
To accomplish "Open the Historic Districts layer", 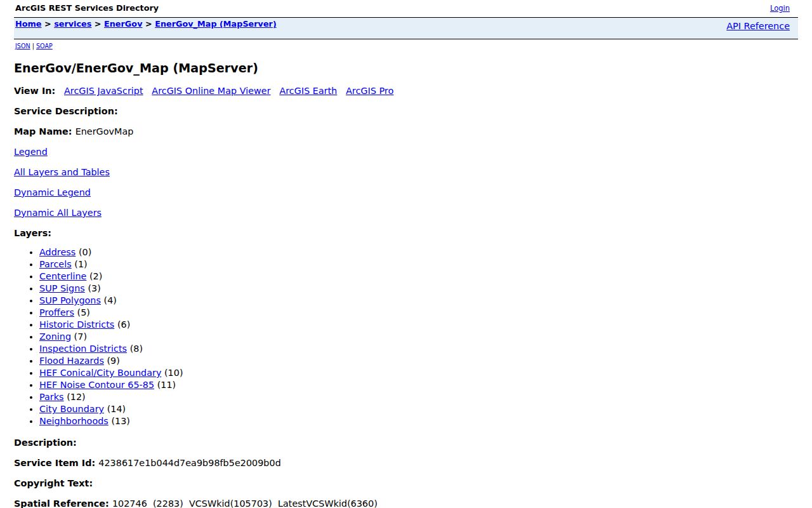I will (x=77, y=324).
